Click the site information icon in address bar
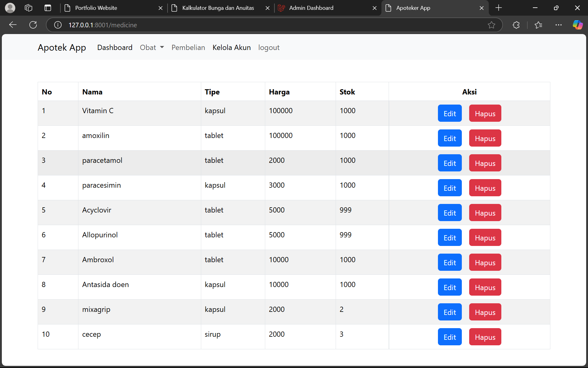This screenshot has height=368, width=588. [58, 25]
